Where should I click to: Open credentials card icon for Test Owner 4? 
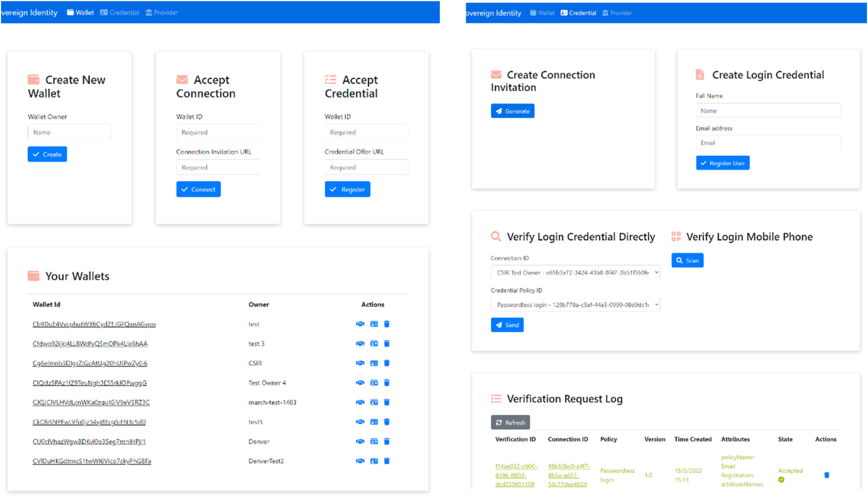coord(374,382)
